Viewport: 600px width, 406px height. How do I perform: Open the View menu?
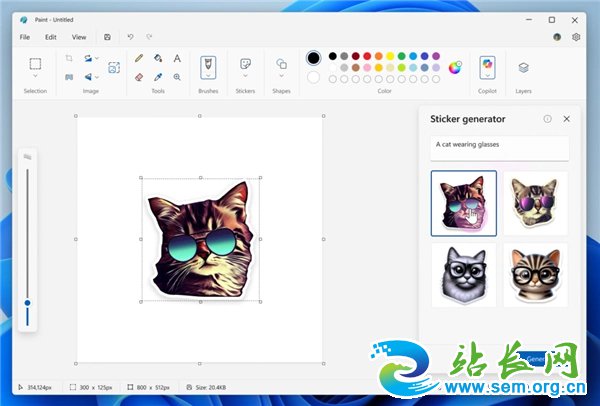point(78,37)
